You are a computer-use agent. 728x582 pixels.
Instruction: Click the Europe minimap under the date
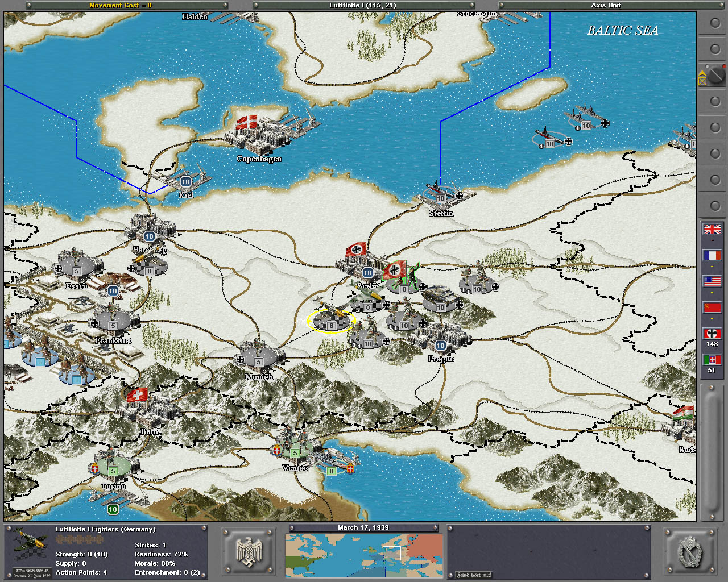[x=364, y=555]
